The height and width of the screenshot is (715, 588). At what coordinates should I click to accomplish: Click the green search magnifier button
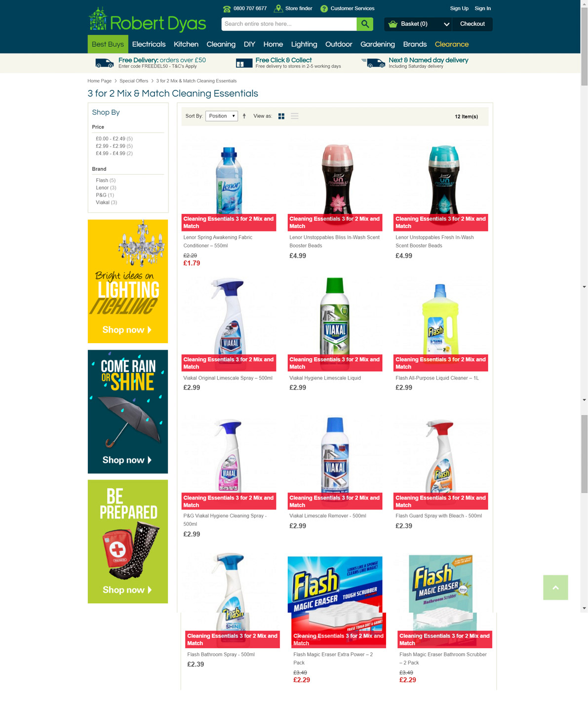[x=365, y=24]
